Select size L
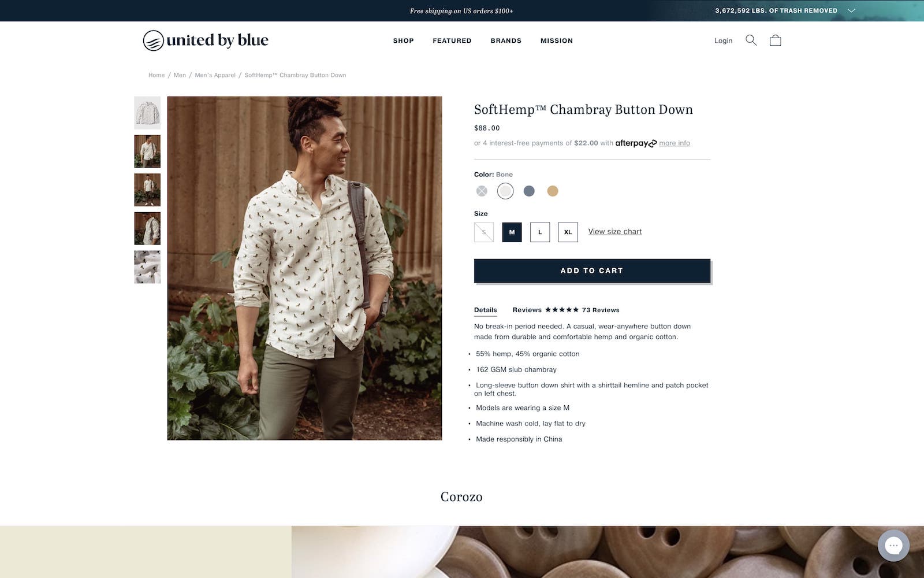Image resolution: width=924 pixels, height=578 pixels. 540,232
